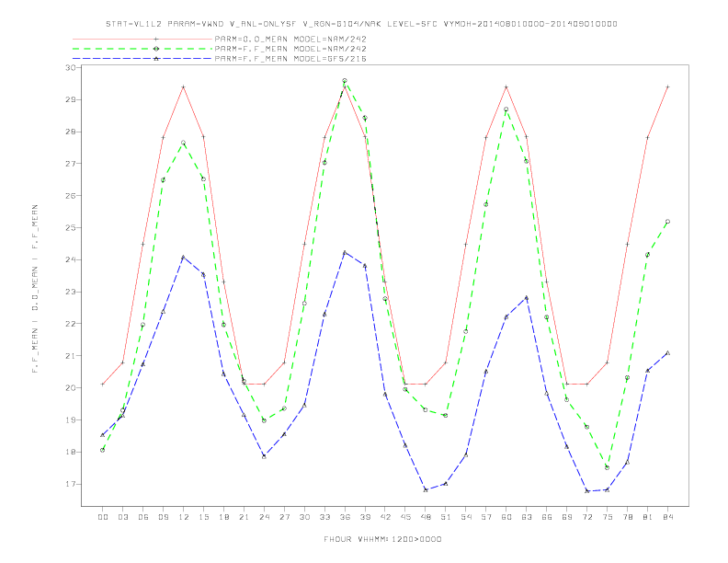Viewport: 728px width, 563px height.
Task: Click y-axis tick label 25
Action: (71, 228)
